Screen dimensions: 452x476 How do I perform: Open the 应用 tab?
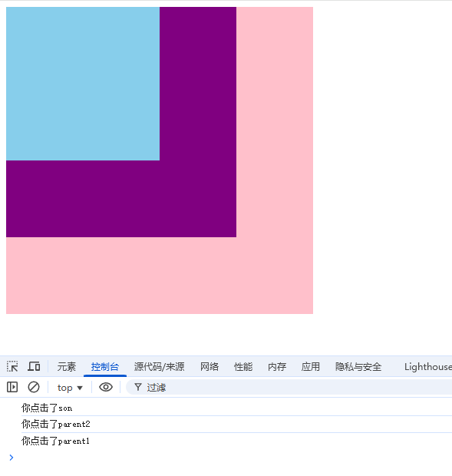coord(310,367)
